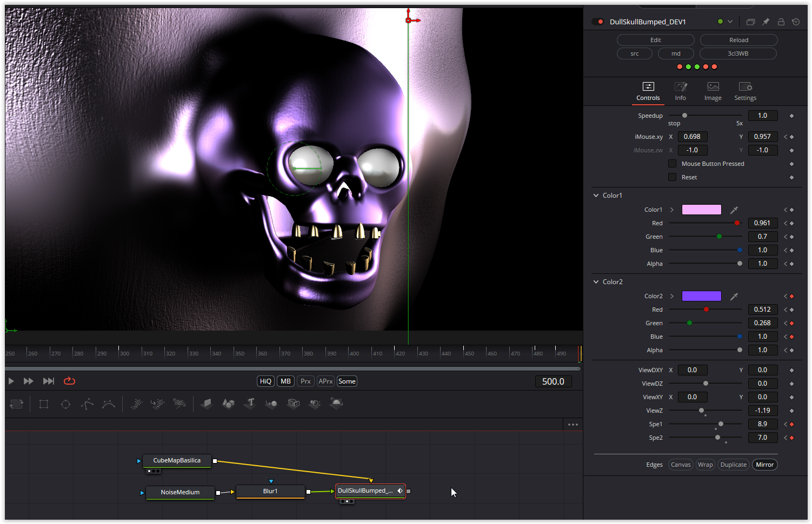Image resolution: width=812 pixels, height=524 pixels.
Task: Add a Renderer 3D node from toolbar
Action: tap(336, 404)
